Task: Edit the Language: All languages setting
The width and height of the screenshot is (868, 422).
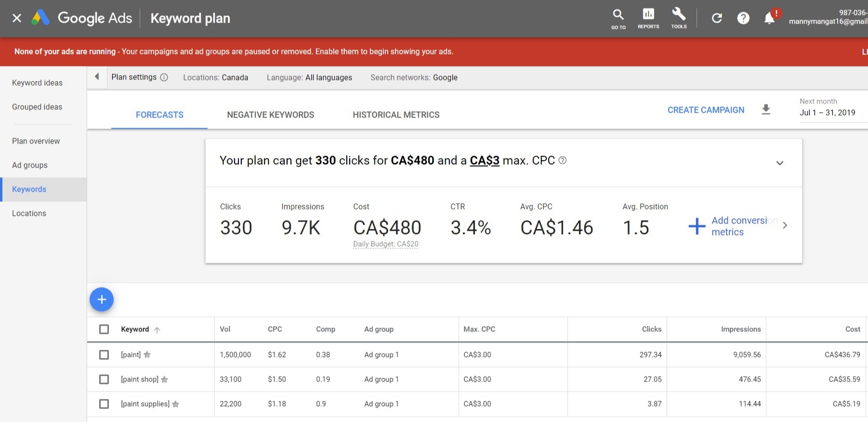Action: click(309, 78)
